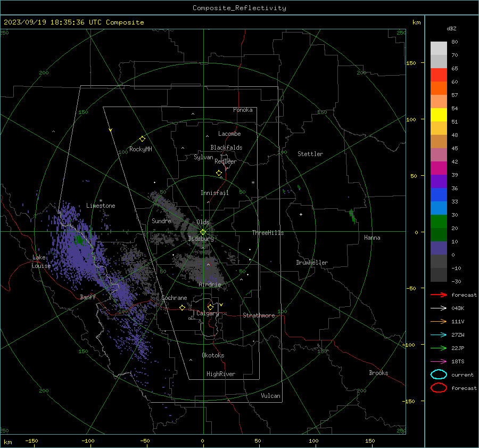Click the Lacombe label

coord(229,134)
